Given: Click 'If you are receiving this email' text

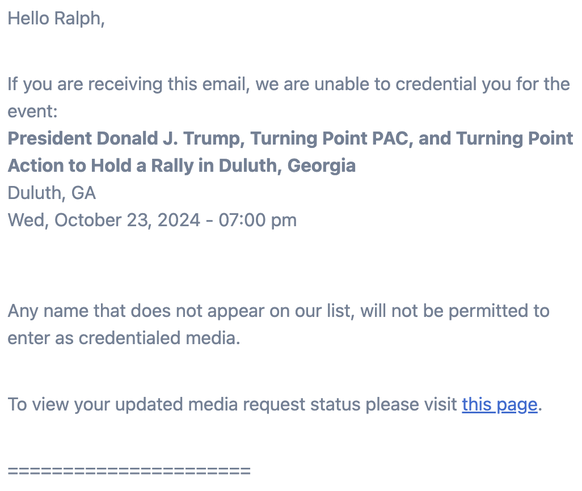Looking at the screenshot, I should click(x=128, y=84).
